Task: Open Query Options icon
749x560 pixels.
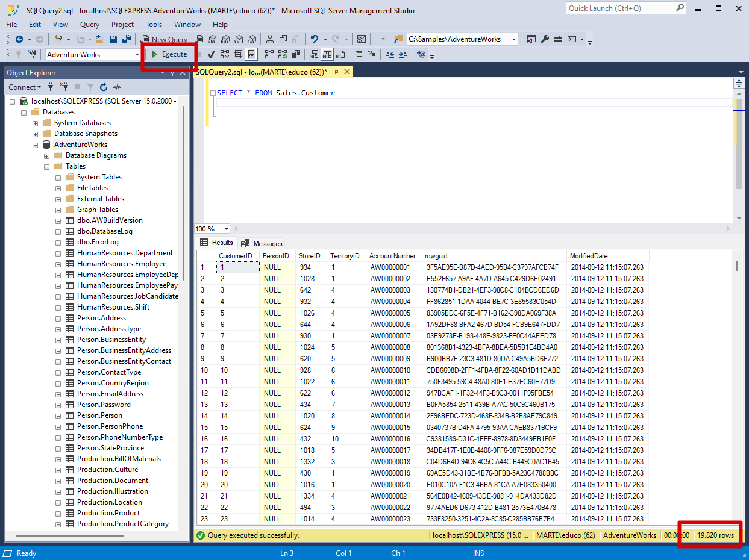Action: tap(237, 54)
